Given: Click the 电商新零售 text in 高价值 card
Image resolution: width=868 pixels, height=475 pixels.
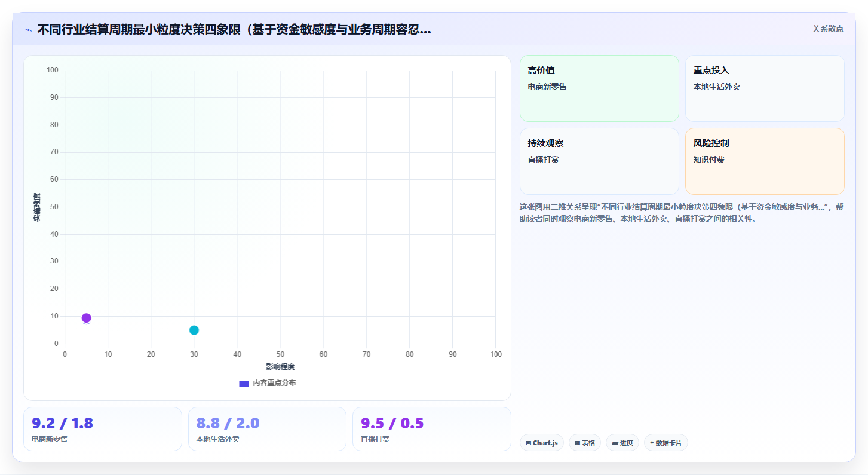Looking at the screenshot, I should coord(547,87).
